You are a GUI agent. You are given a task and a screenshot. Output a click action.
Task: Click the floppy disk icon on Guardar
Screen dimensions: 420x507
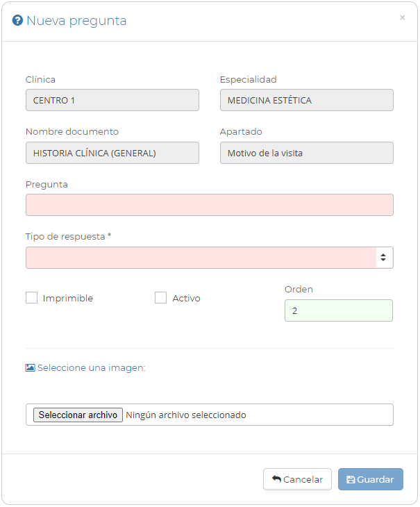(351, 479)
